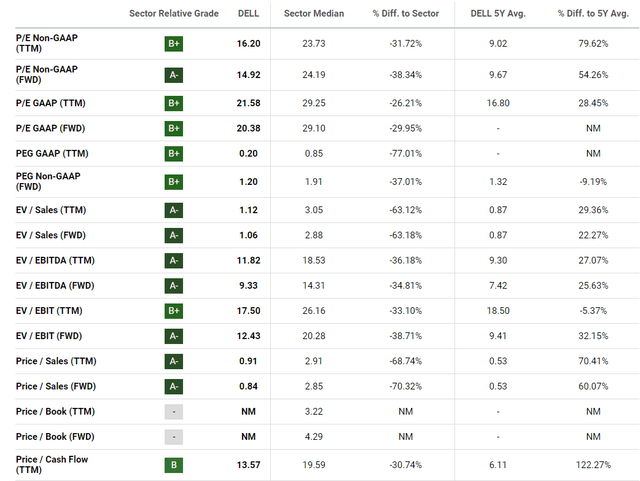Click the B+ grade badge for EV / EBIT (TTM)

[174, 311]
